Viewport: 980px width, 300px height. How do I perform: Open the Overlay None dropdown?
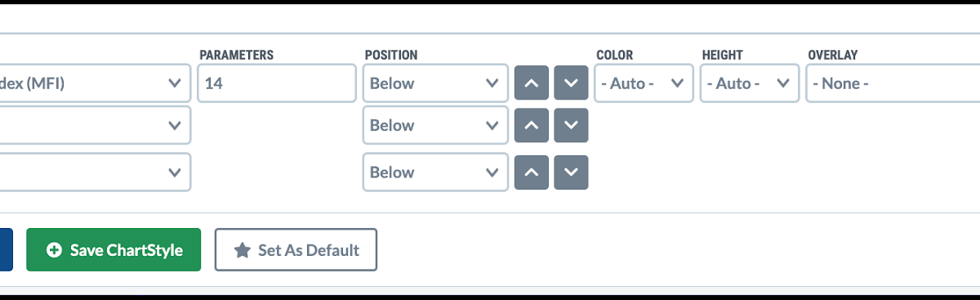click(893, 83)
